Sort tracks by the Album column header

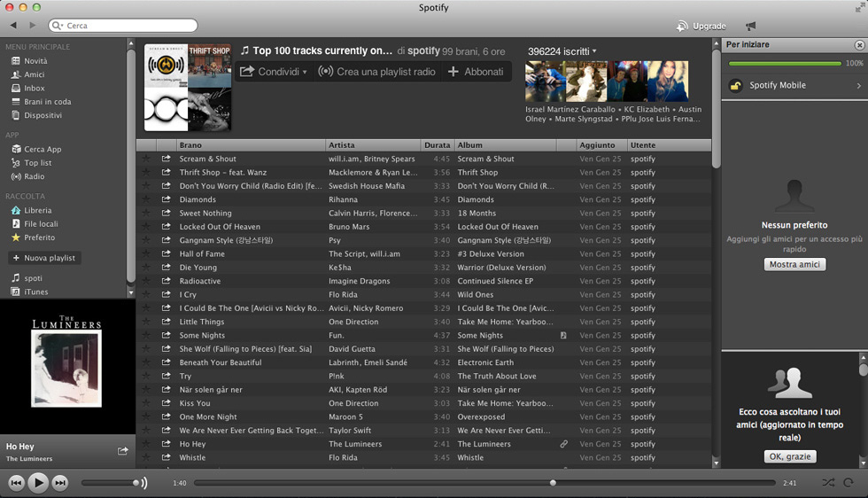coord(505,145)
